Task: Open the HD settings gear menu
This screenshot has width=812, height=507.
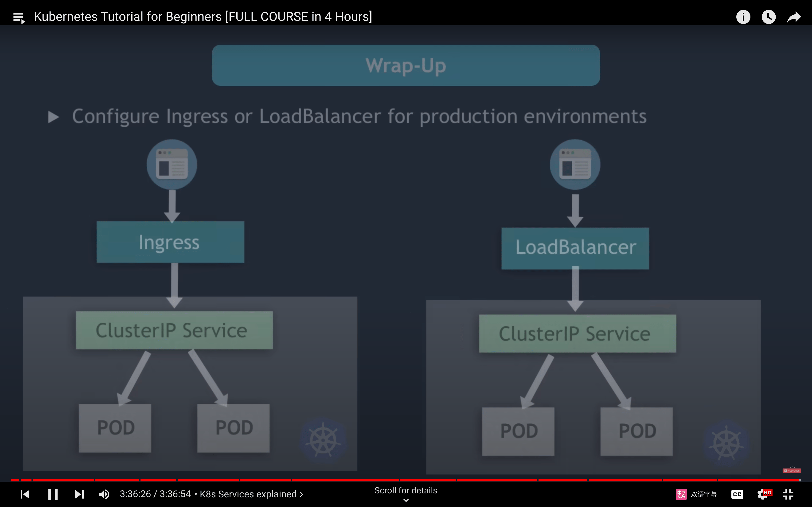Action: pos(763,494)
